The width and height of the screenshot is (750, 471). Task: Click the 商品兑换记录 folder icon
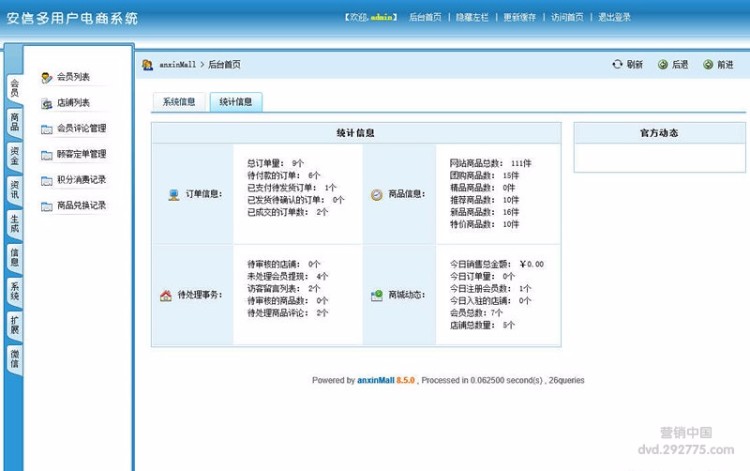click(x=46, y=206)
